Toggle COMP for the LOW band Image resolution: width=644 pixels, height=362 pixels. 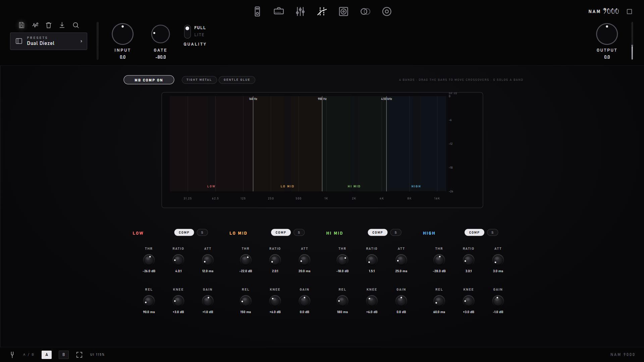coord(184,233)
